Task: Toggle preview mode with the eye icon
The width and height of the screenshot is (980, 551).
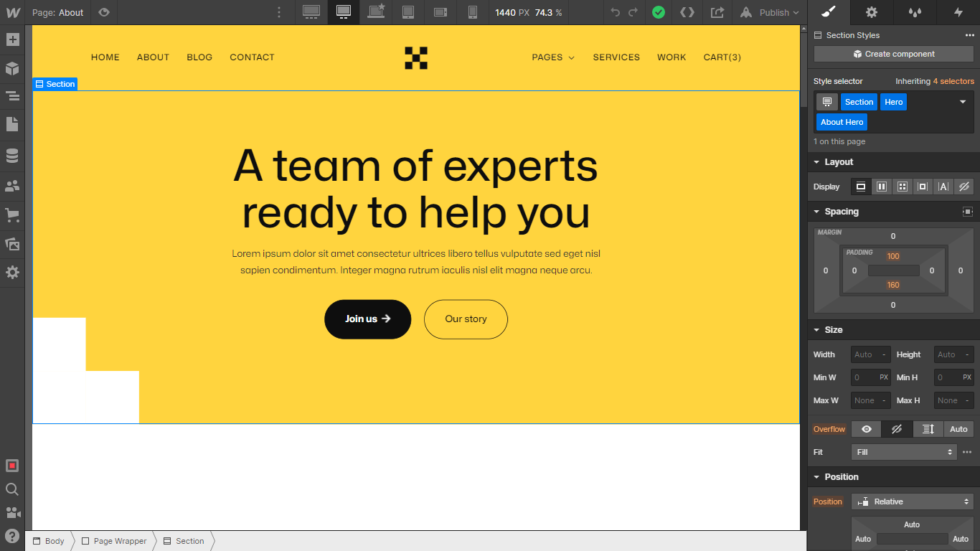Action: coord(103,12)
